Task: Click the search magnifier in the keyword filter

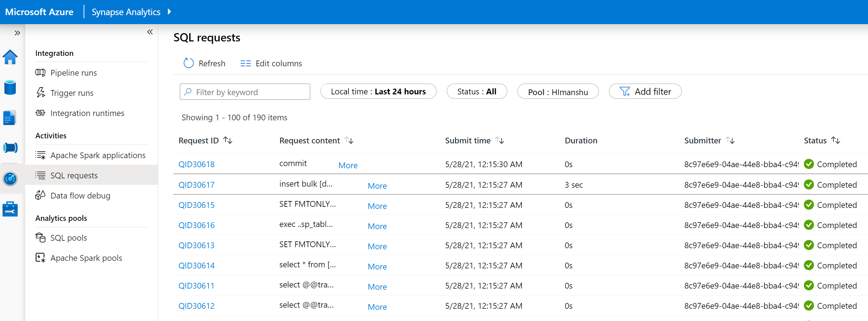Action: point(188,92)
